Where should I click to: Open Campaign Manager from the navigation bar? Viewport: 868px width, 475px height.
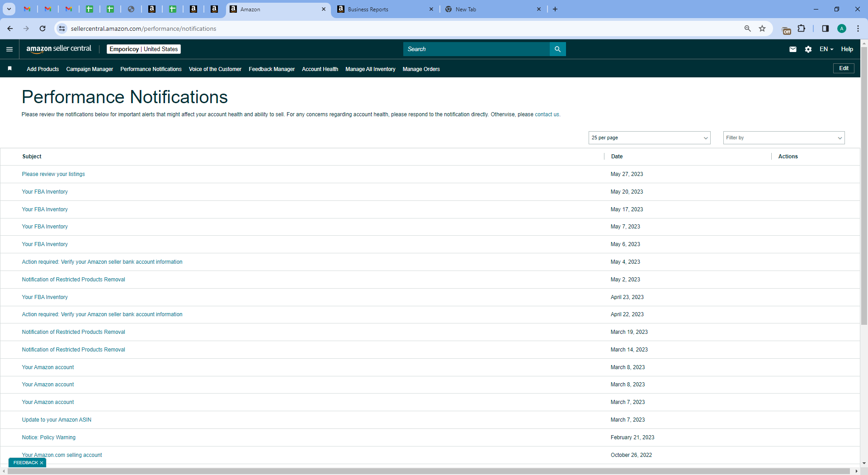point(90,69)
